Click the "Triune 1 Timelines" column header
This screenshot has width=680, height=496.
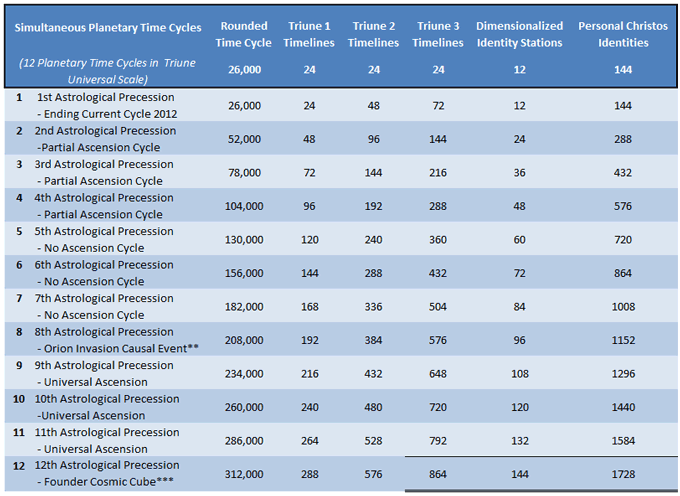(x=311, y=34)
